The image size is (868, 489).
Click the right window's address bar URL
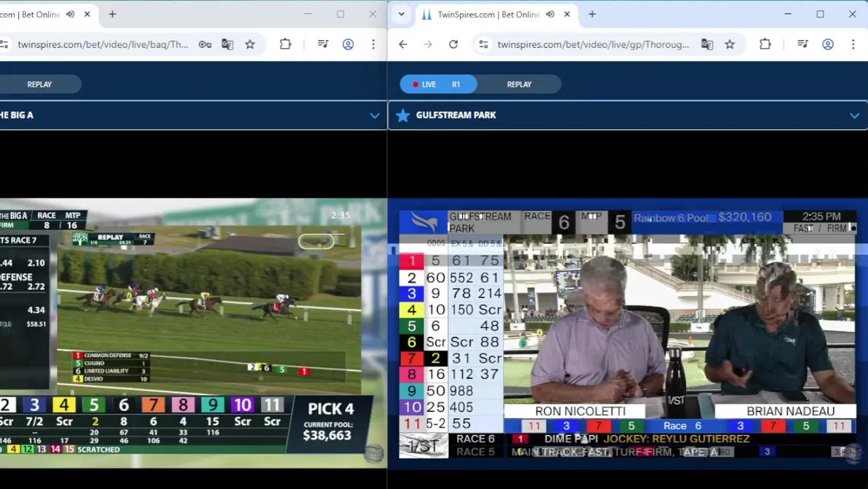click(593, 44)
